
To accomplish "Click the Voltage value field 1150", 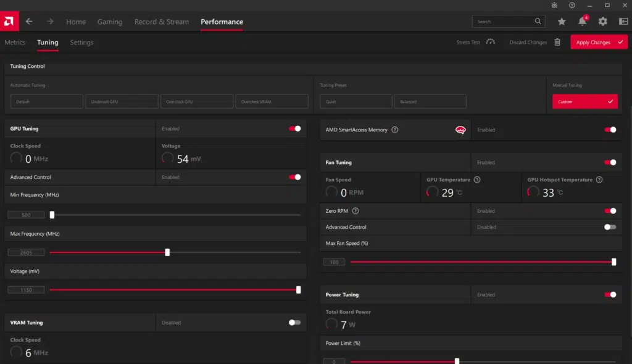I will click(x=26, y=290).
